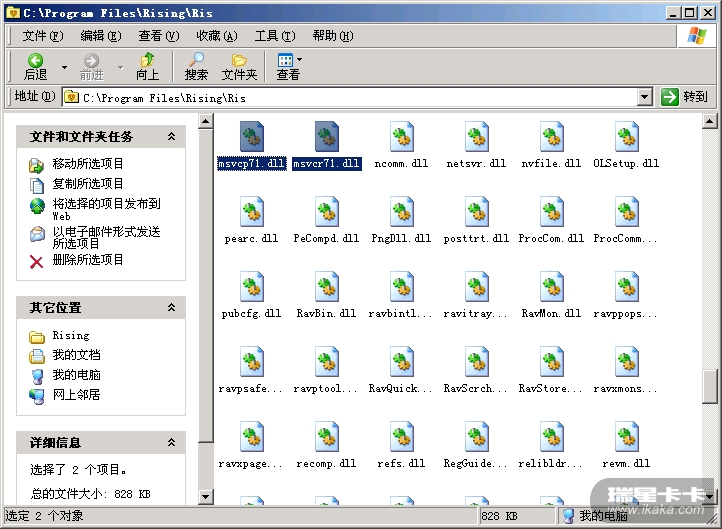Open the Back button history dropdown arrow

point(64,67)
